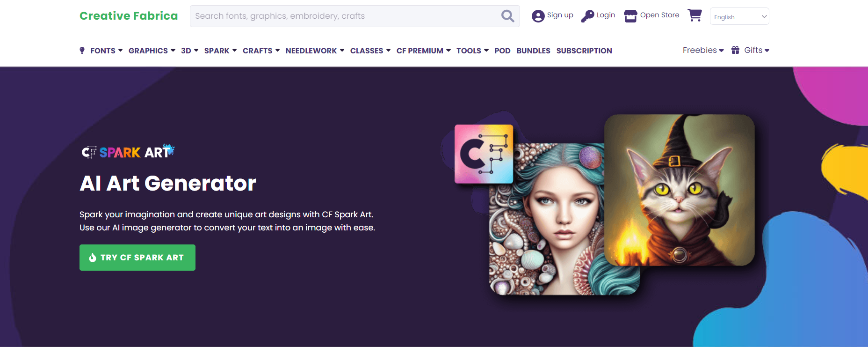
Task: Expand the CRAFTS dropdown arrow
Action: (277, 50)
